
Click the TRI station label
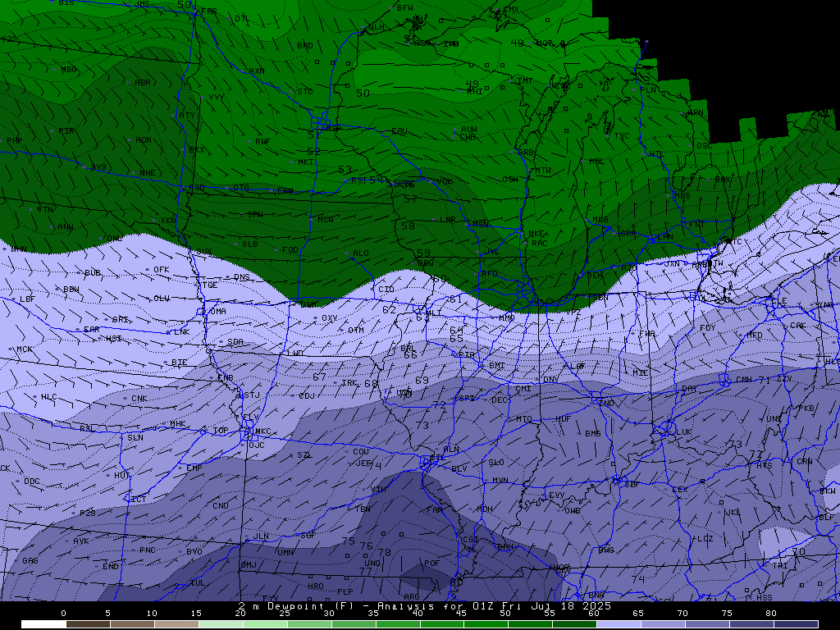click(779, 566)
